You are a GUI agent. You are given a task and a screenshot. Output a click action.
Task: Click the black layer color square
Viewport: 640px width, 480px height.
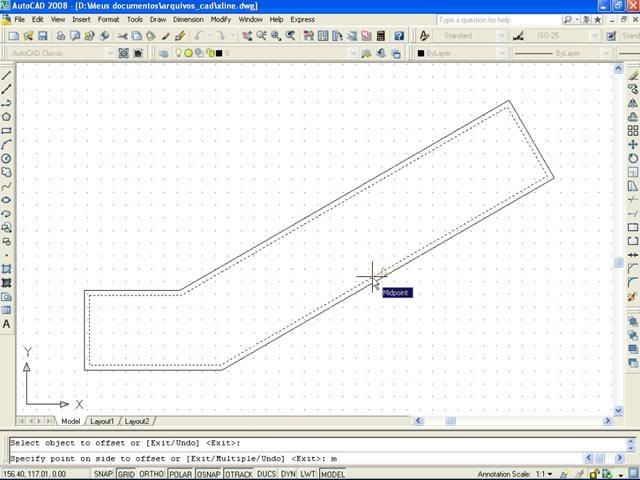click(219, 53)
